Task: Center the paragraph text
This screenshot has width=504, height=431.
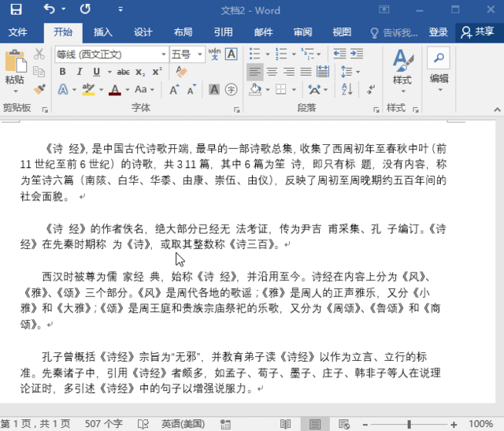Action: pos(272,72)
